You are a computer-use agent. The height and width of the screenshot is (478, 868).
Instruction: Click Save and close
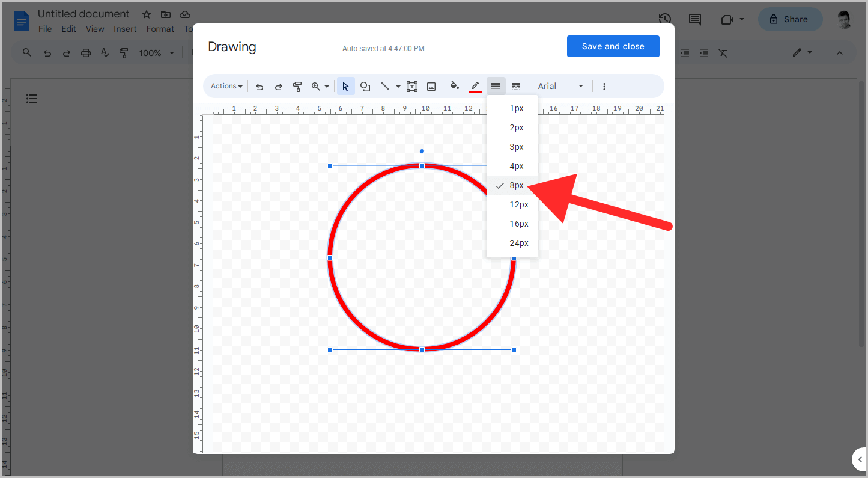pos(613,46)
